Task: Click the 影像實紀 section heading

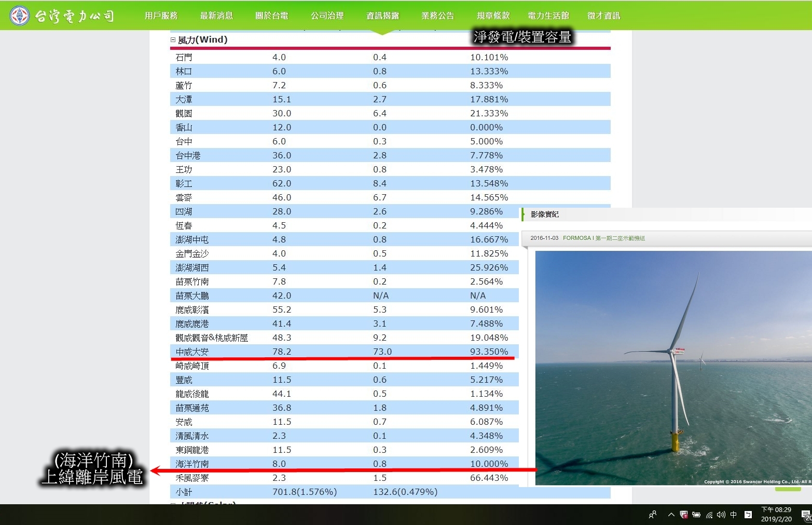Action: pos(545,214)
